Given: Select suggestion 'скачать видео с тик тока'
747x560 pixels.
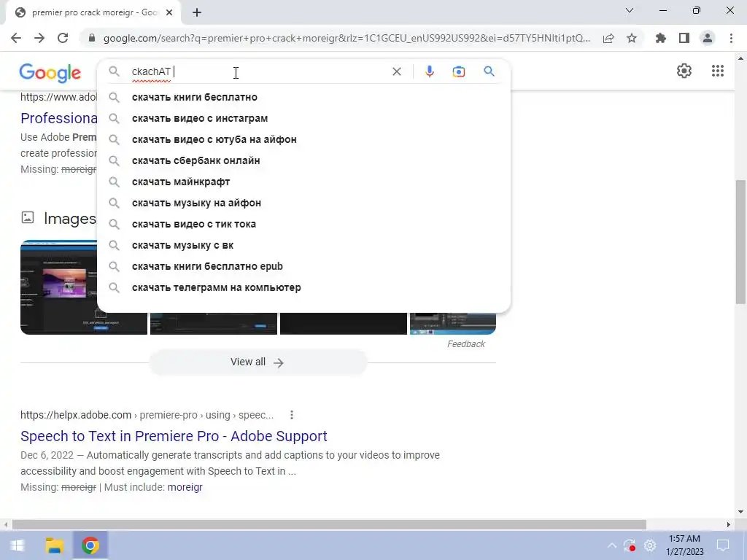Looking at the screenshot, I should (303, 224).
